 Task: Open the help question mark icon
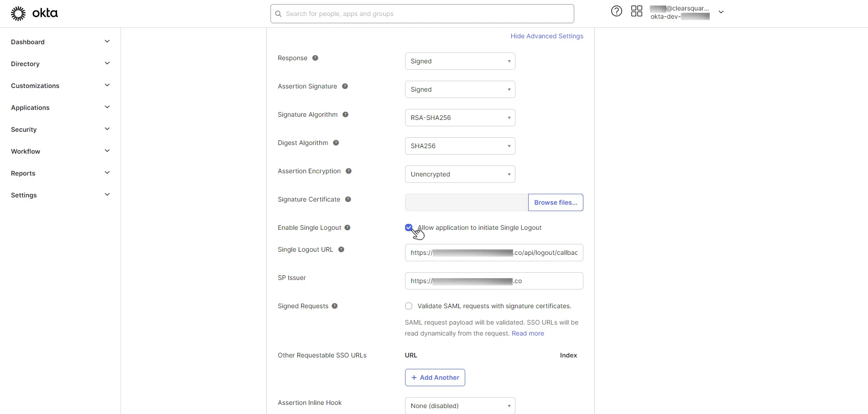(616, 11)
